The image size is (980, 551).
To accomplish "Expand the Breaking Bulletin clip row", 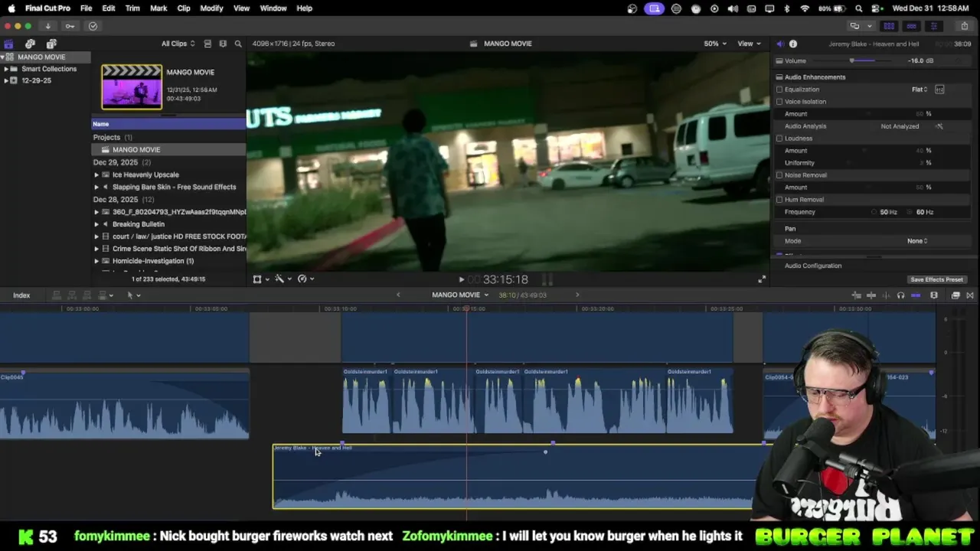I will [x=96, y=224].
